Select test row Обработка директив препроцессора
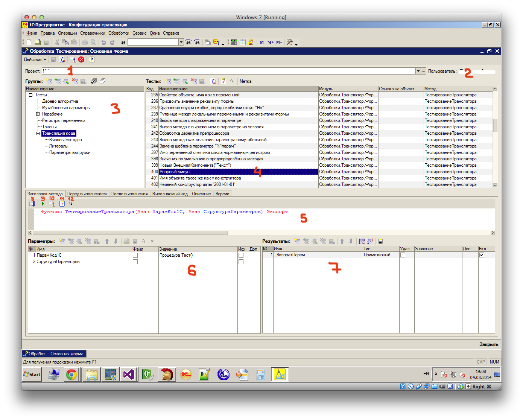 (x=238, y=134)
